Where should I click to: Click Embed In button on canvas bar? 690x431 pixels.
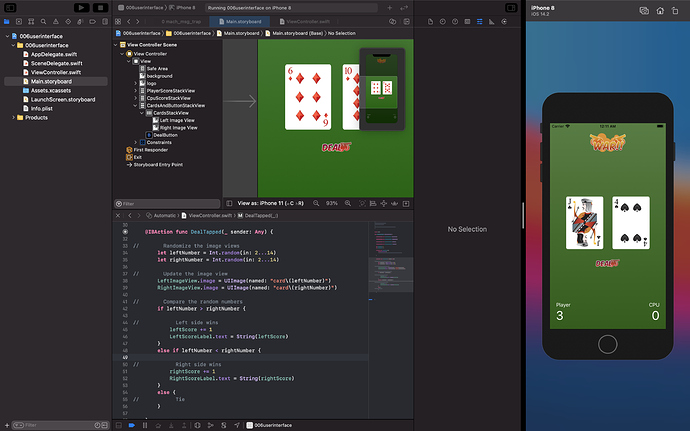406,203
